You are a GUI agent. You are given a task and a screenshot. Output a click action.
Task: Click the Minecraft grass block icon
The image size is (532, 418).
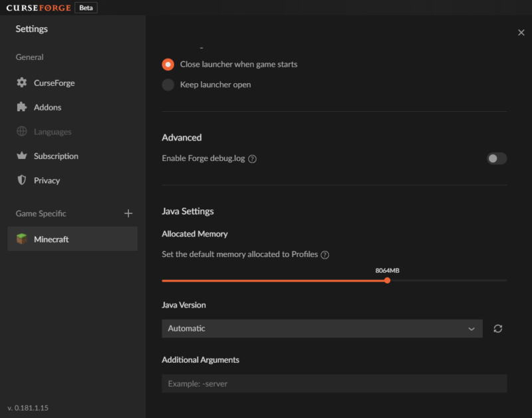point(22,239)
